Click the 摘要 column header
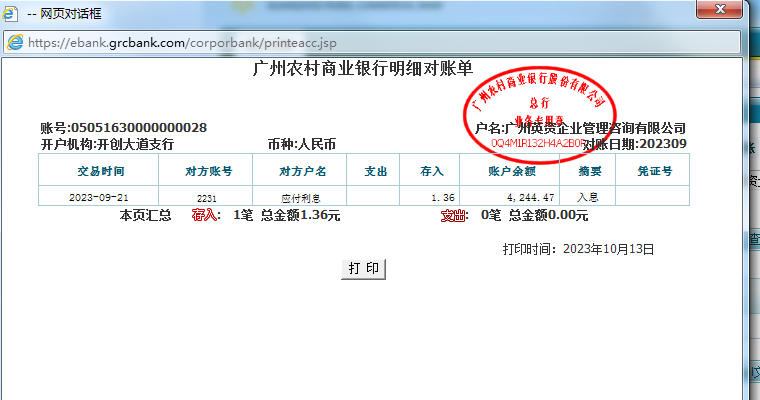The height and width of the screenshot is (400, 760). (587, 170)
